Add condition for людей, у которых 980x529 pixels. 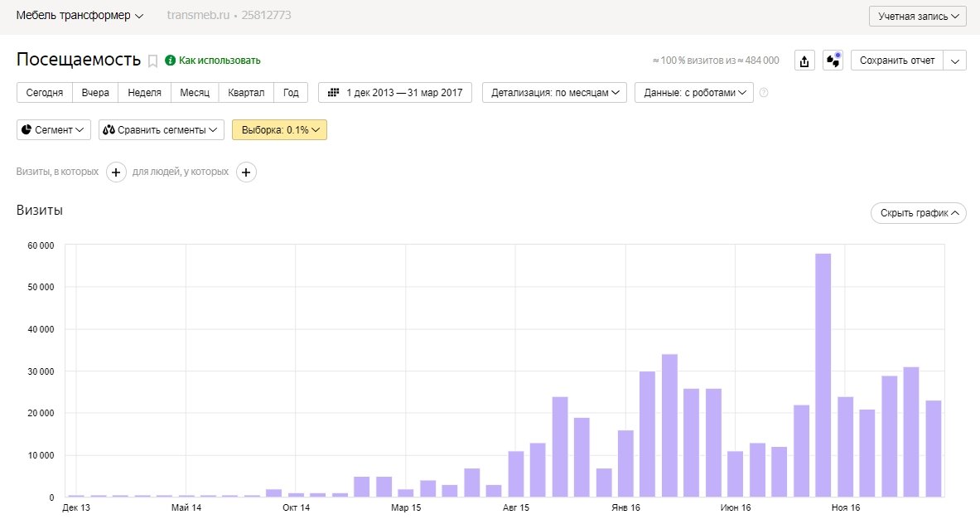[246, 172]
